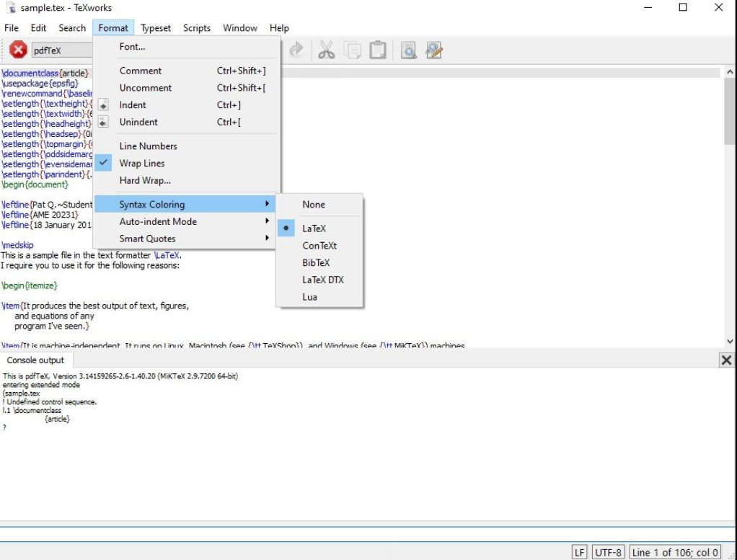Screen dimensions: 737x560
Task: Open the pdfTeX engine dropdown
Action: pyautogui.click(x=61, y=50)
